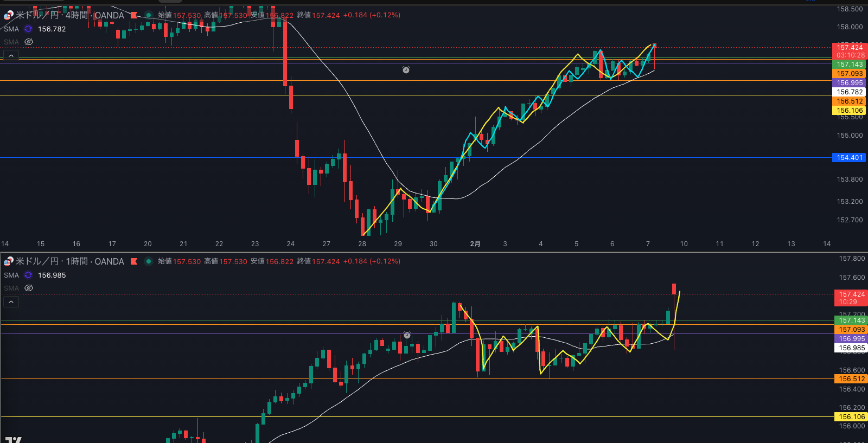
Task: Click the green market status dot on 4-hour chart
Action: [x=148, y=15]
